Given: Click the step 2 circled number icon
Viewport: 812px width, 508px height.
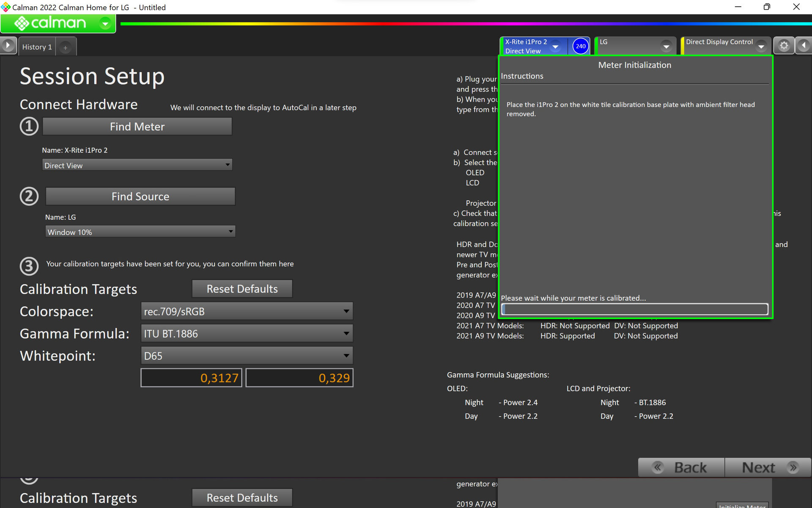Looking at the screenshot, I should (29, 196).
